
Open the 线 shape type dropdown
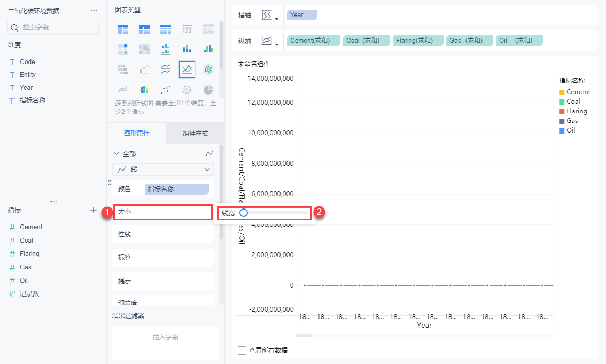[163, 169]
